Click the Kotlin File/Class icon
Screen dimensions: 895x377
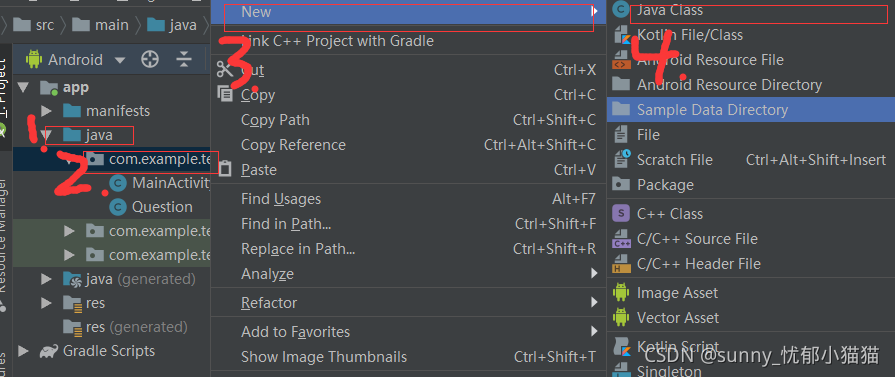point(621,35)
